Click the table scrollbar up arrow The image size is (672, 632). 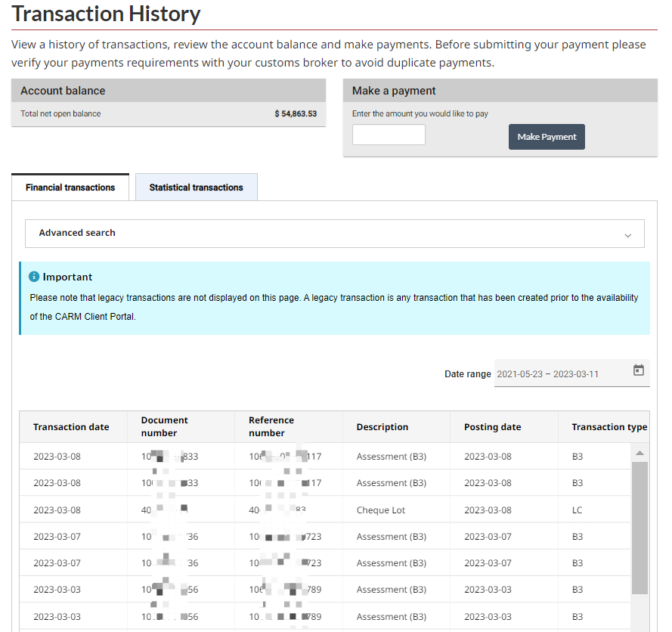coord(639,453)
